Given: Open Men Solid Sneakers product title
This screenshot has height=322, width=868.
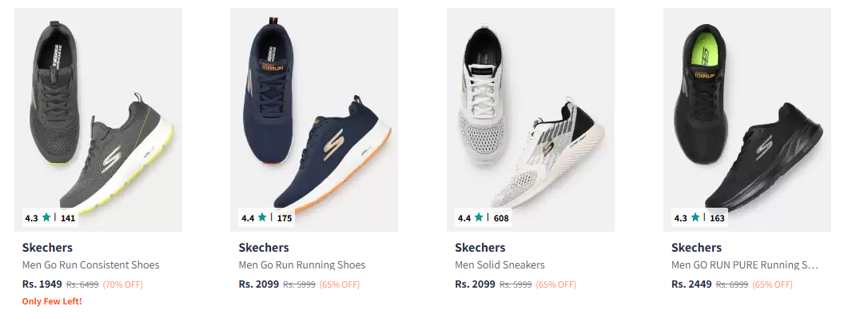Looking at the screenshot, I should coord(500,265).
